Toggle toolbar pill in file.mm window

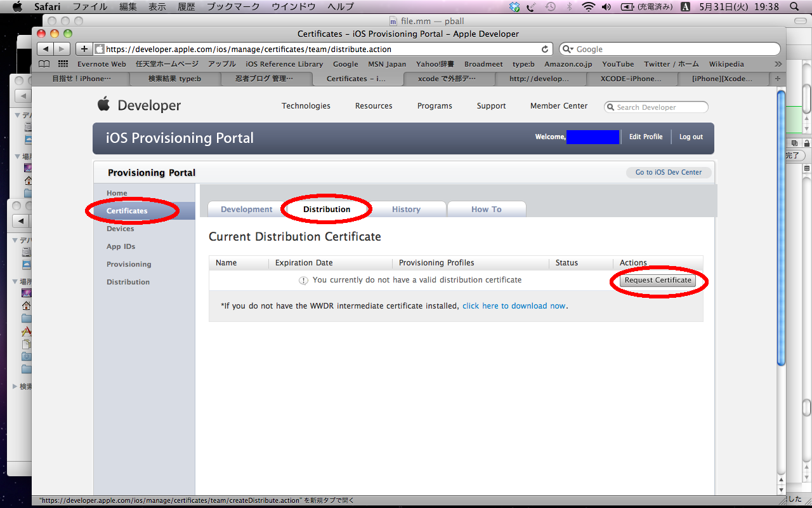pos(801,21)
